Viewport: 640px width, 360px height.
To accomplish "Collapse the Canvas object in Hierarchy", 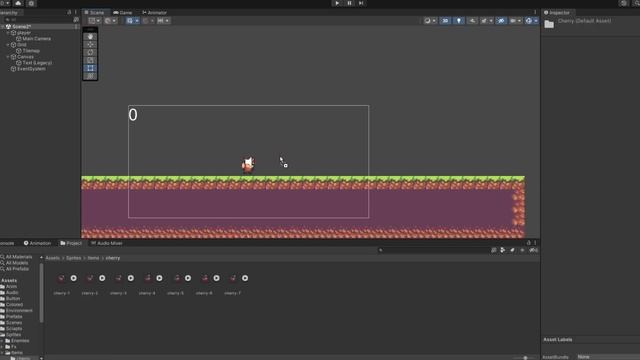I will coord(8,57).
